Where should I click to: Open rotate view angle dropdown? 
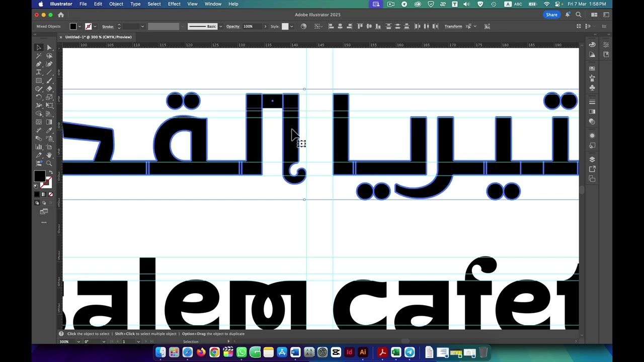coord(104,341)
